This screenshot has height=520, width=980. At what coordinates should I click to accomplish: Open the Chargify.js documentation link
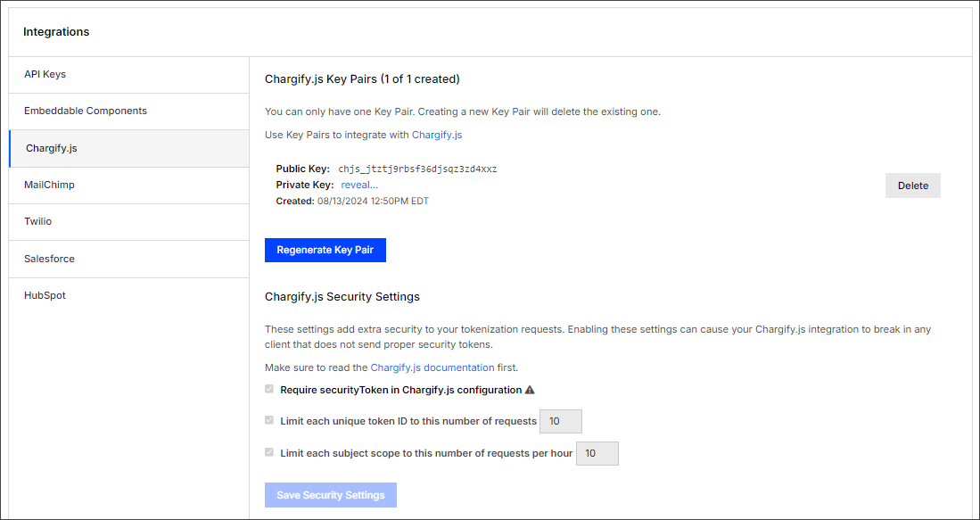coord(432,367)
